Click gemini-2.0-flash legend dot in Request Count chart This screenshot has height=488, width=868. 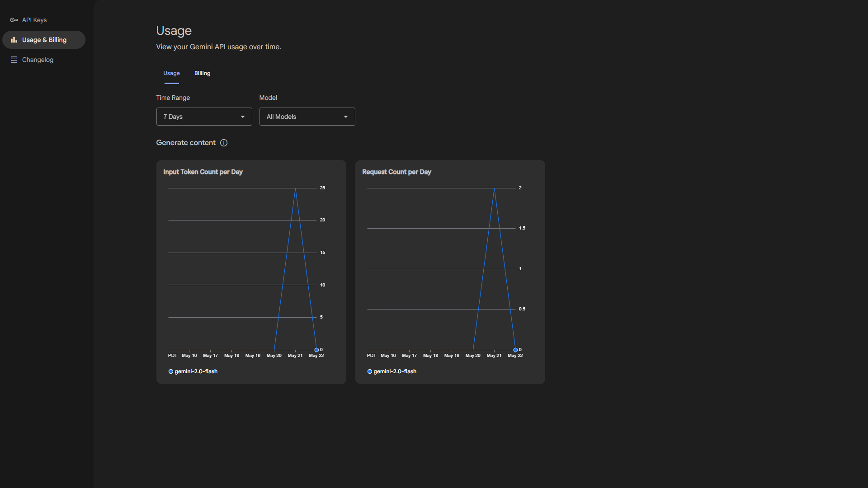tap(370, 371)
